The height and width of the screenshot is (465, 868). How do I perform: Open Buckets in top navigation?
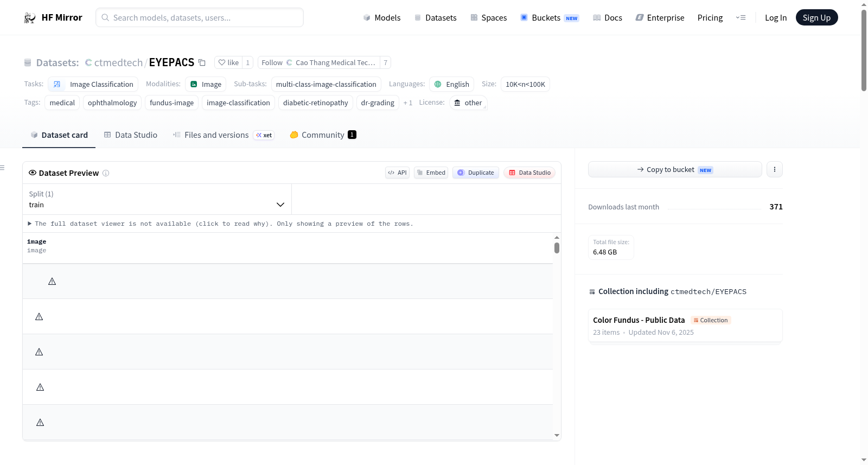pyautogui.click(x=550, y=18)
